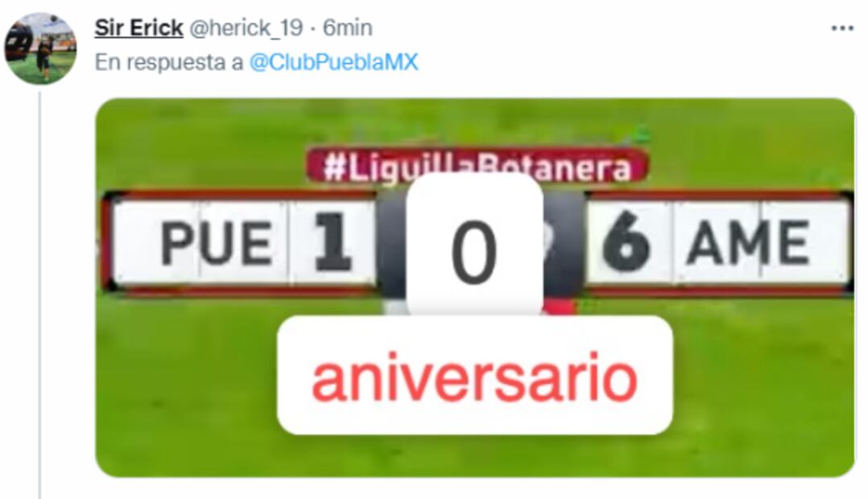Enlarge the attached scoreboard image
The width and height of the screenshot is (868, 499).
[x=475, y=287]
